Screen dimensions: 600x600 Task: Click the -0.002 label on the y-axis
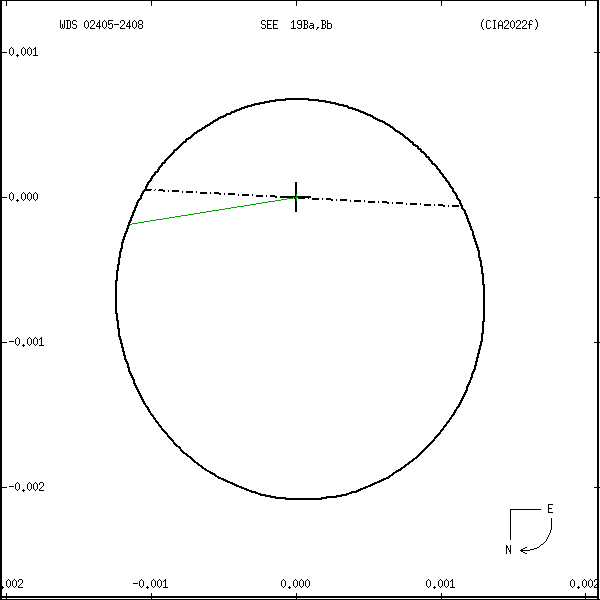pos(26,487)
